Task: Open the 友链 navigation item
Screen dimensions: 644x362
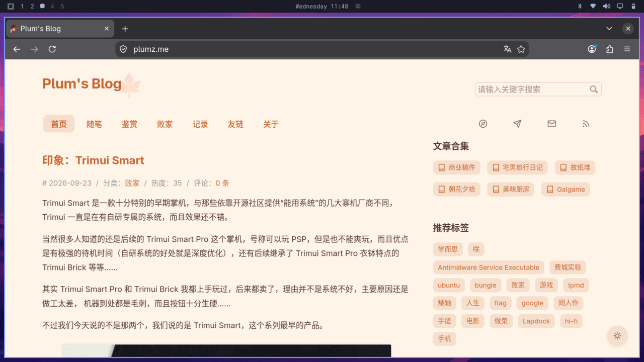Action: (x=235, y=124)
